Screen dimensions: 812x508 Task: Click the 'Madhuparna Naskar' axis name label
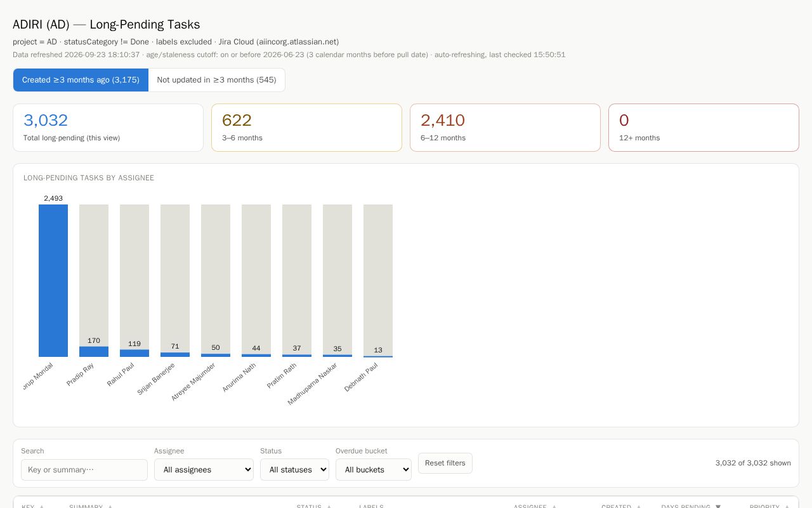click(x=312, y=384)
